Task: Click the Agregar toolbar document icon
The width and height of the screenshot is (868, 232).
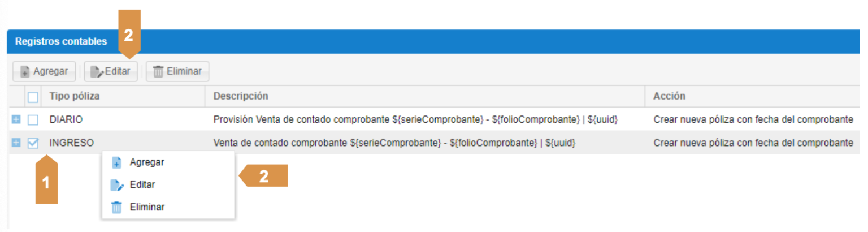Action: point(25,72)
